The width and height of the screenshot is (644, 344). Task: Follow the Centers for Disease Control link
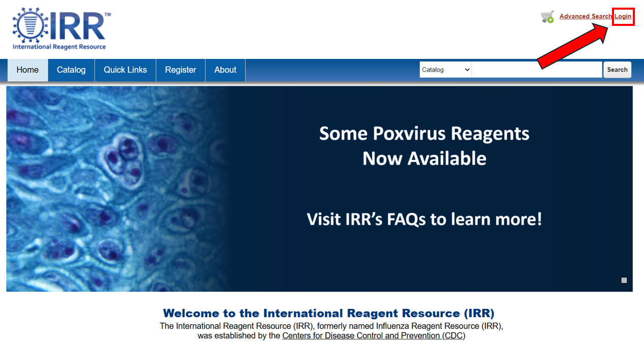pos(374,336)
